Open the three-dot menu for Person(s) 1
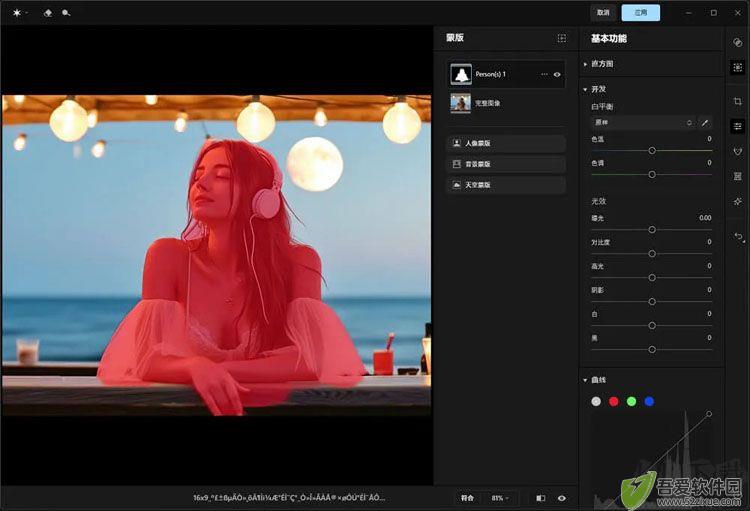 pos(544,74)
